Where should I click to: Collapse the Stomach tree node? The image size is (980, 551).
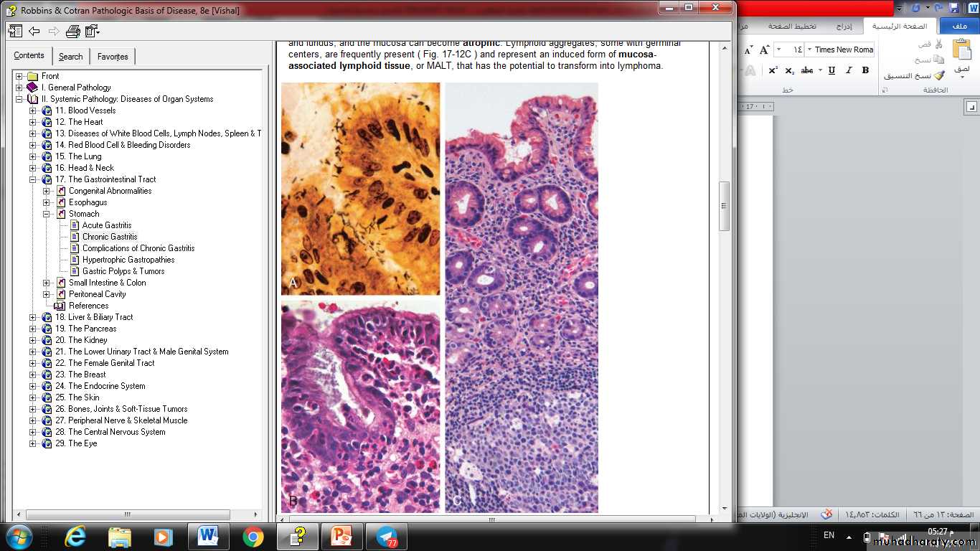pos(47,214)
